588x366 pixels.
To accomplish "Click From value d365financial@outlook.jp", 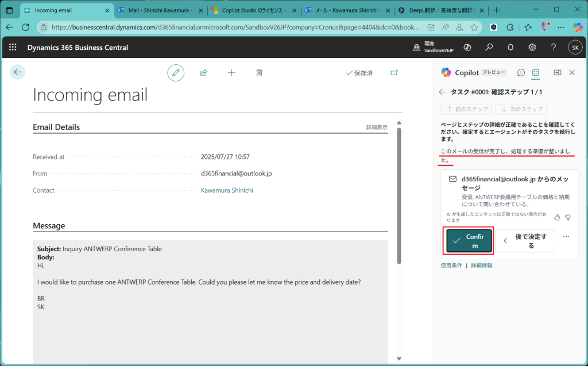I will (x=236, y=173).
